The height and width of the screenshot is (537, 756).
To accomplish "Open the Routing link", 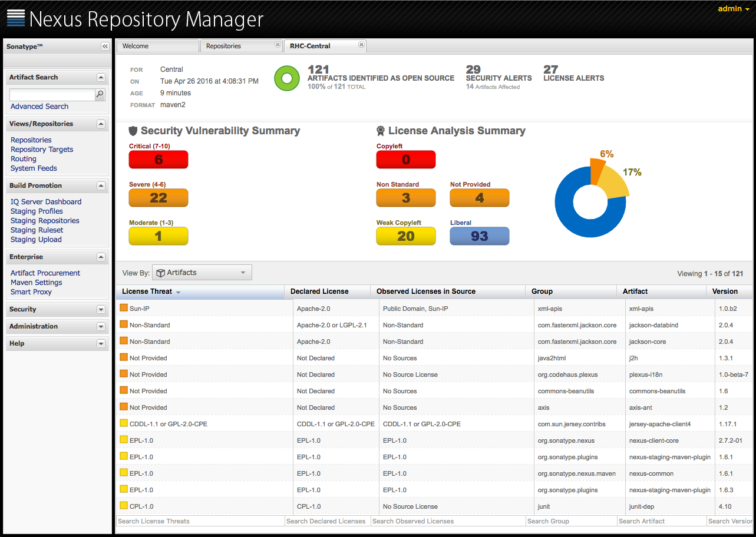I will click(24, 159).
